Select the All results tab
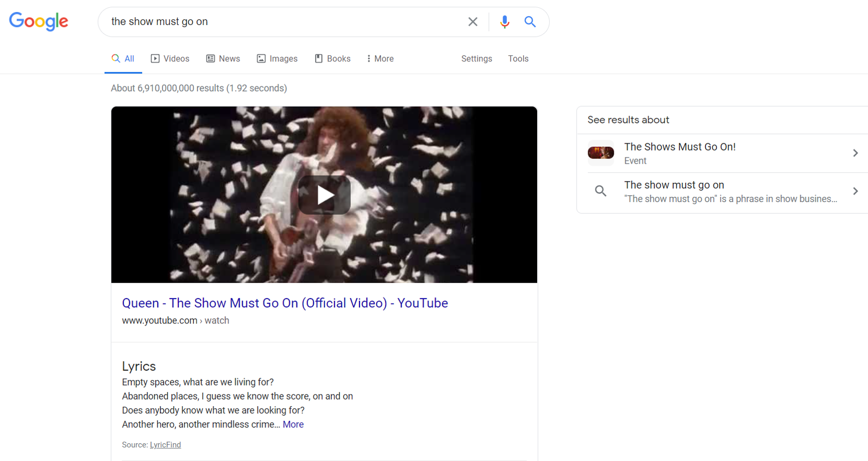 click(x=123, y=59)
